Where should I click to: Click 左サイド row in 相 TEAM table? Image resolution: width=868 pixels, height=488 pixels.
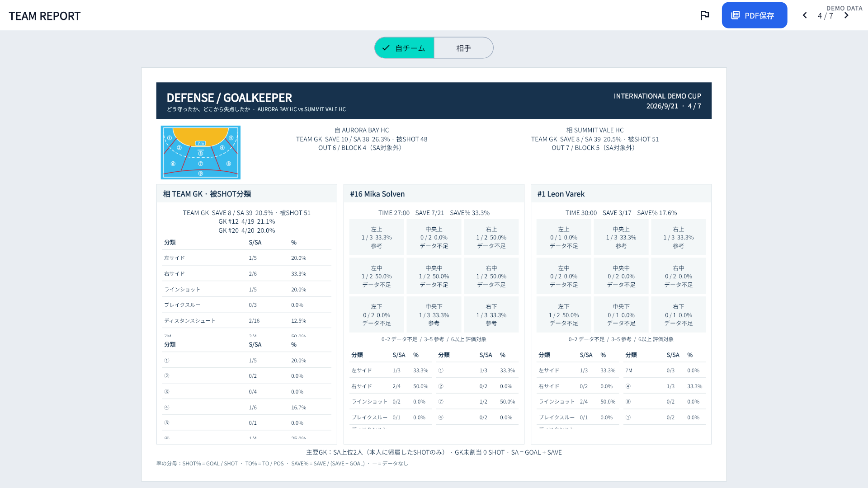click(247, 258)
